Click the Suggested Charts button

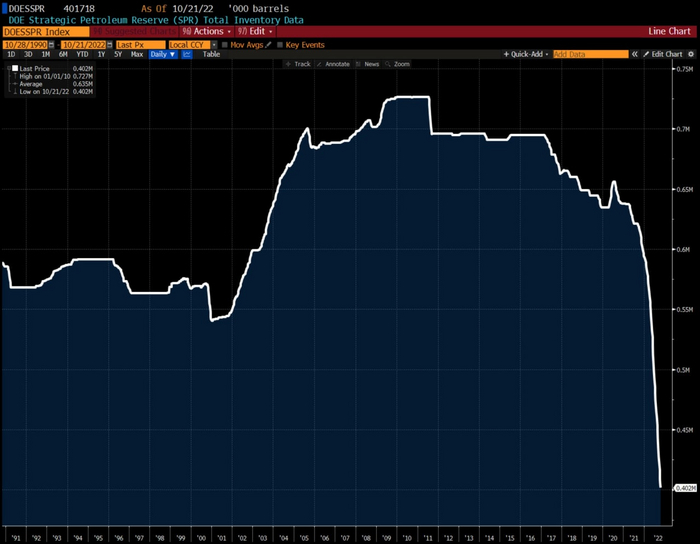click(x=134, y=32)
